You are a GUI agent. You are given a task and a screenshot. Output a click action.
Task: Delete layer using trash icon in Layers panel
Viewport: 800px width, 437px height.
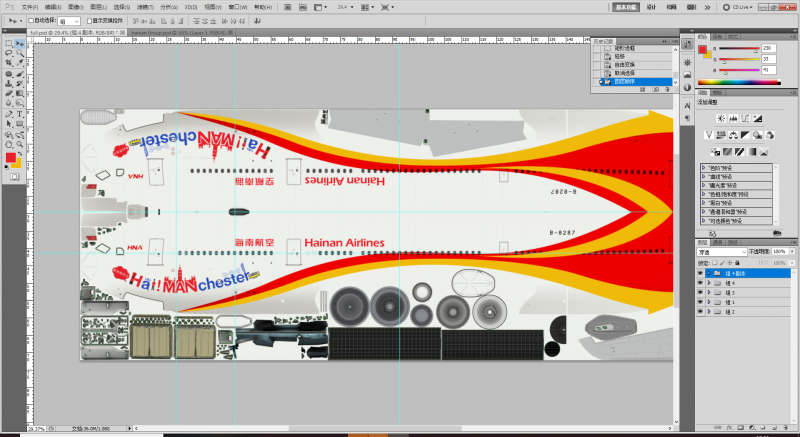(x=785, y=427)
